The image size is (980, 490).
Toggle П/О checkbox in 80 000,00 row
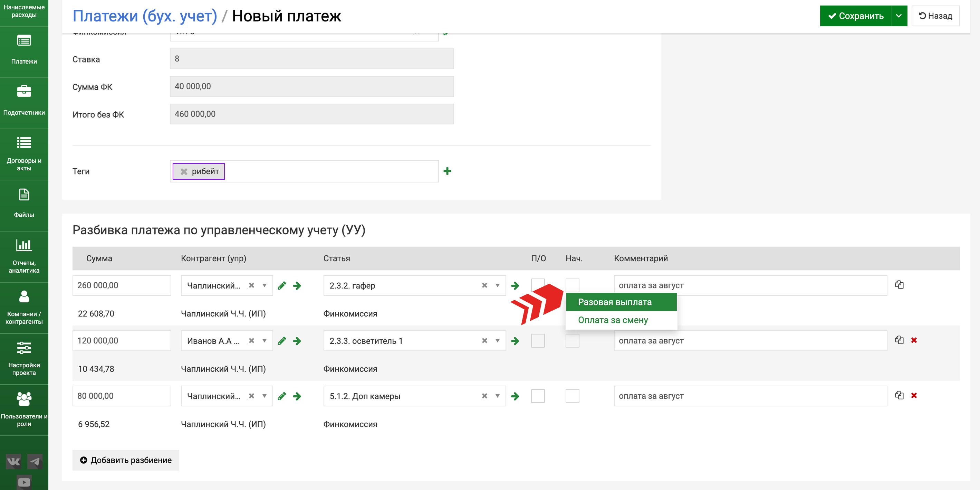(x=538, y=396)
